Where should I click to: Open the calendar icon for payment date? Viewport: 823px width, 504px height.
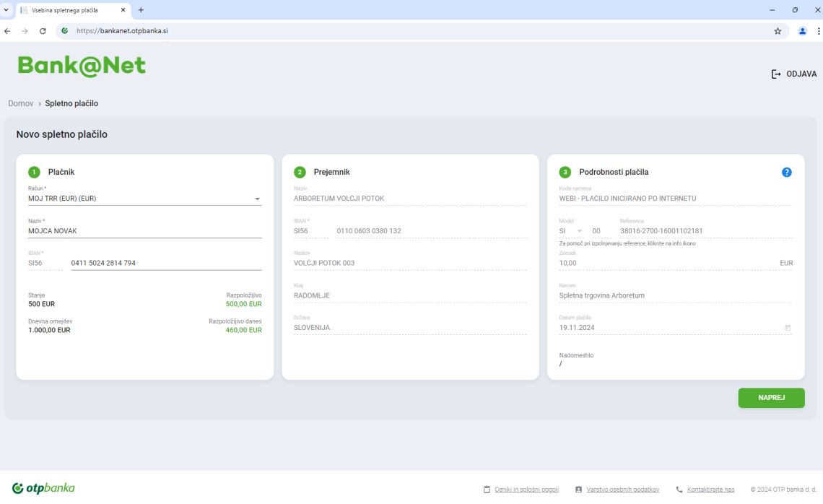tap(788, 328)
